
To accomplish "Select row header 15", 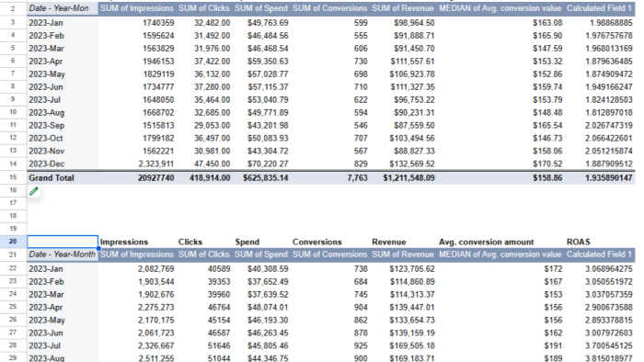I will (x=13, y=177).
